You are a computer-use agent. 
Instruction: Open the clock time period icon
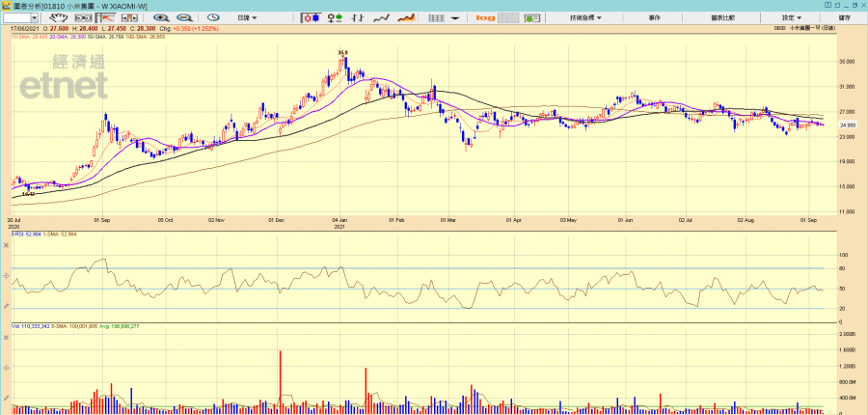[x=211, y=17]
